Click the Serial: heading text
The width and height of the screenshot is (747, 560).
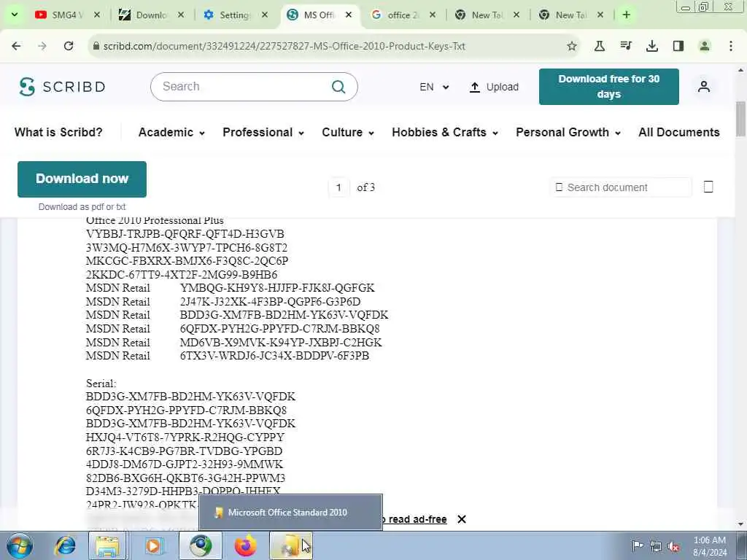point(101,384)
